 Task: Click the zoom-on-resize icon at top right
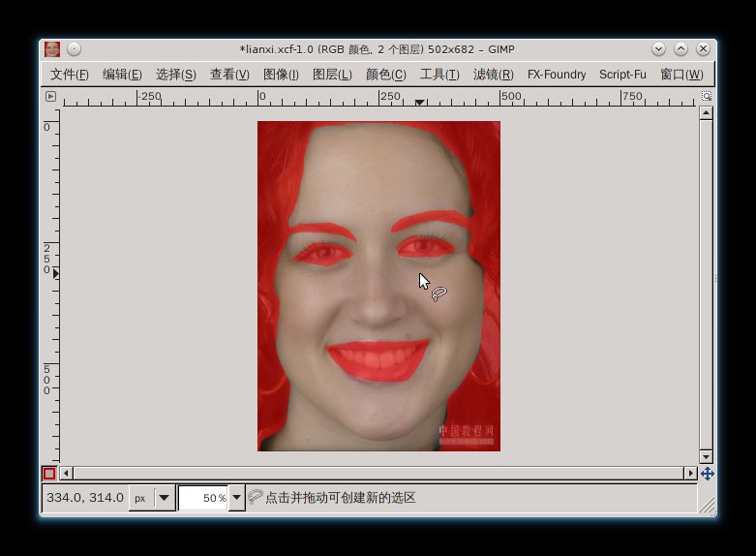tap(707, 96)
